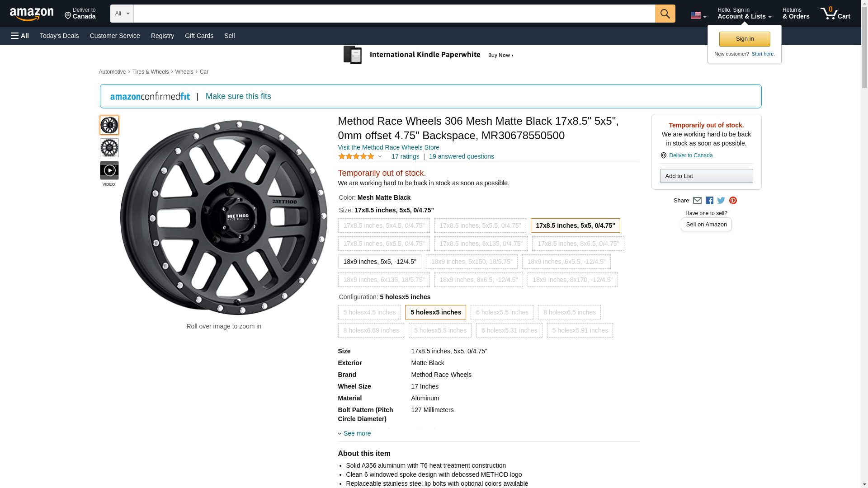Play the product video thumbnail

(x=109, y=171)
